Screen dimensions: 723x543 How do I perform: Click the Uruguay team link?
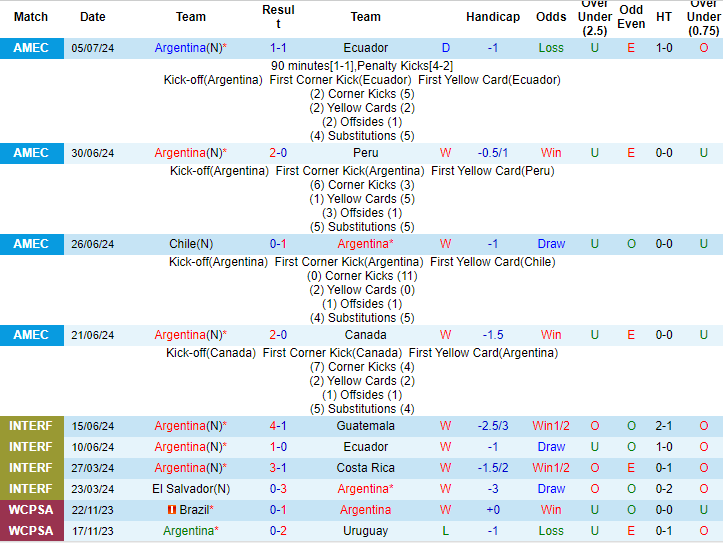coord(365,531)
